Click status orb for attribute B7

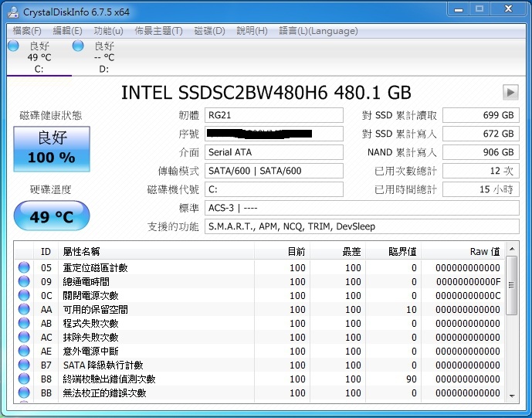pyautogui.click(x=24, y=365)
